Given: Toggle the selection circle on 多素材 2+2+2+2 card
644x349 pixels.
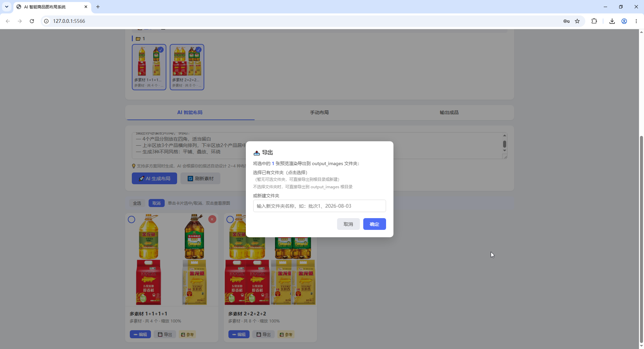Looking at the screenshot, I should [230, 219].
